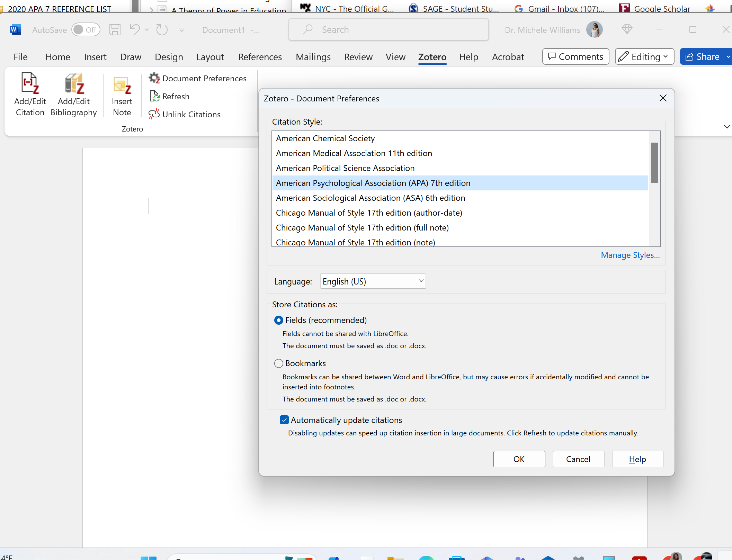Click the Insert Note icon
This screenshot has height=560, width=732.
122,85
